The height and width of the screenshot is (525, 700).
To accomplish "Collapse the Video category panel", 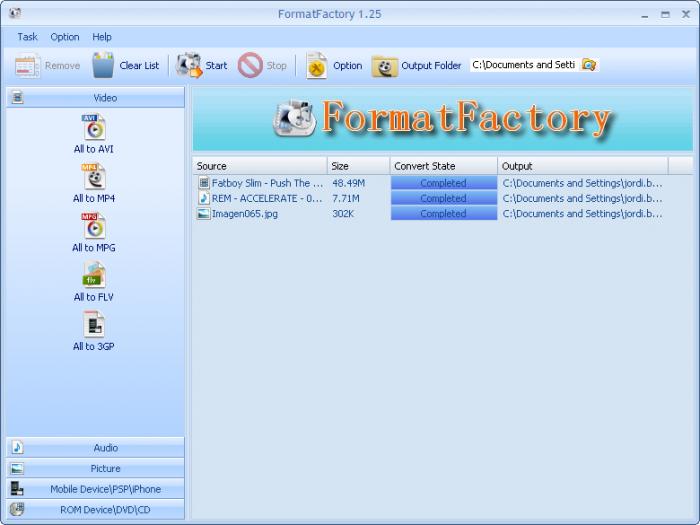I will 95,97.
